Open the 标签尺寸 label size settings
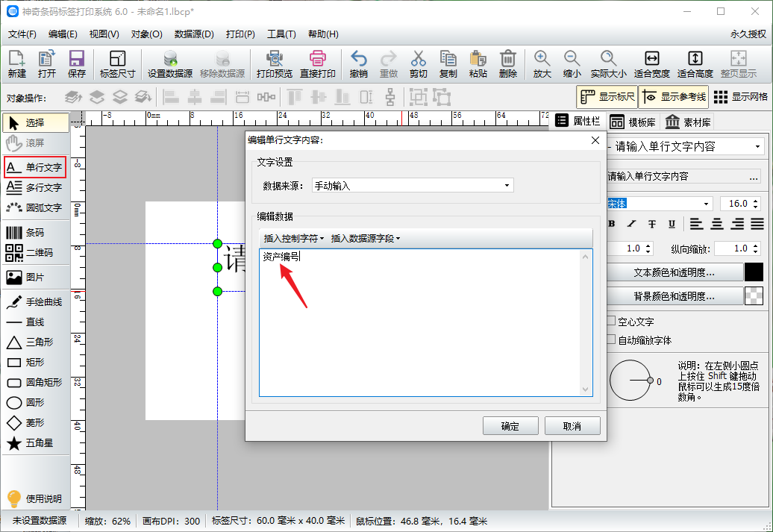The height and width of the screenshot is (532, 773). (117, 64)
